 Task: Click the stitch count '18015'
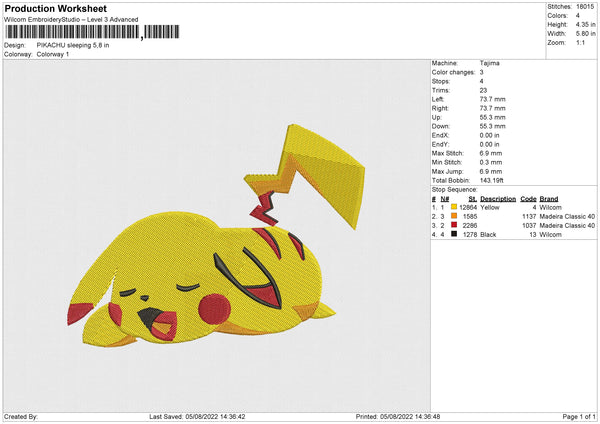point(585,7)
